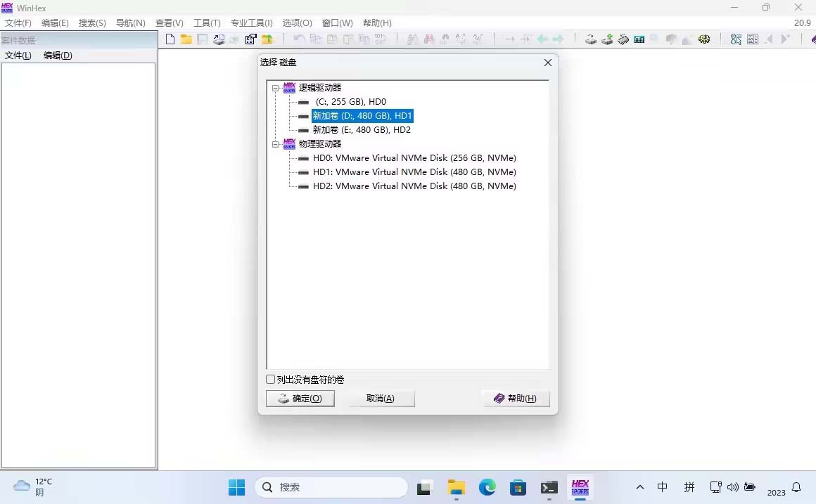
Task: Click the New file toolbar icon
Action: click(170, 39)
